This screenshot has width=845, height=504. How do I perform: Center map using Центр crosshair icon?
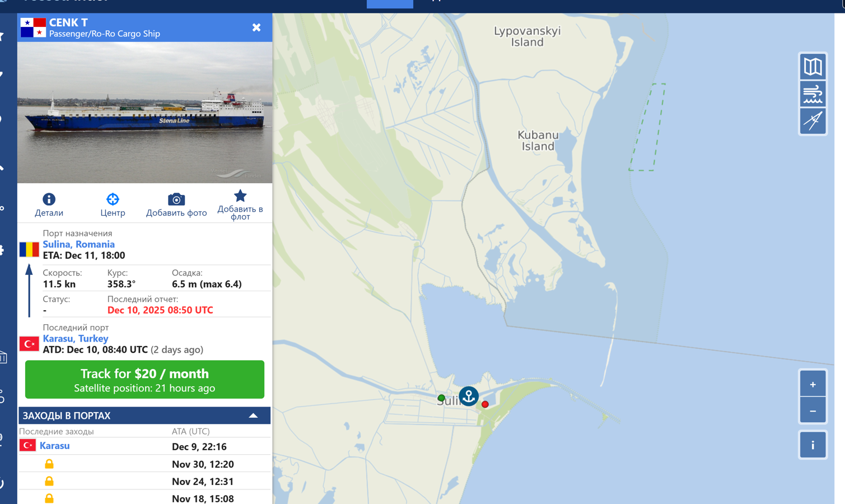(113, 199)
